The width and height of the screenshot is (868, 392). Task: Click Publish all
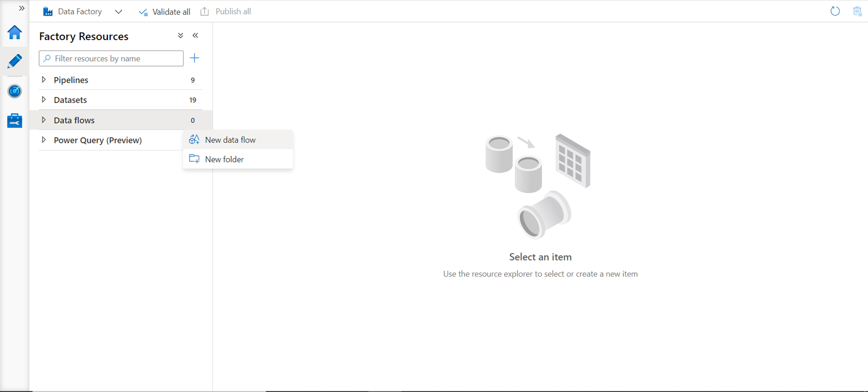click(226, 12)
